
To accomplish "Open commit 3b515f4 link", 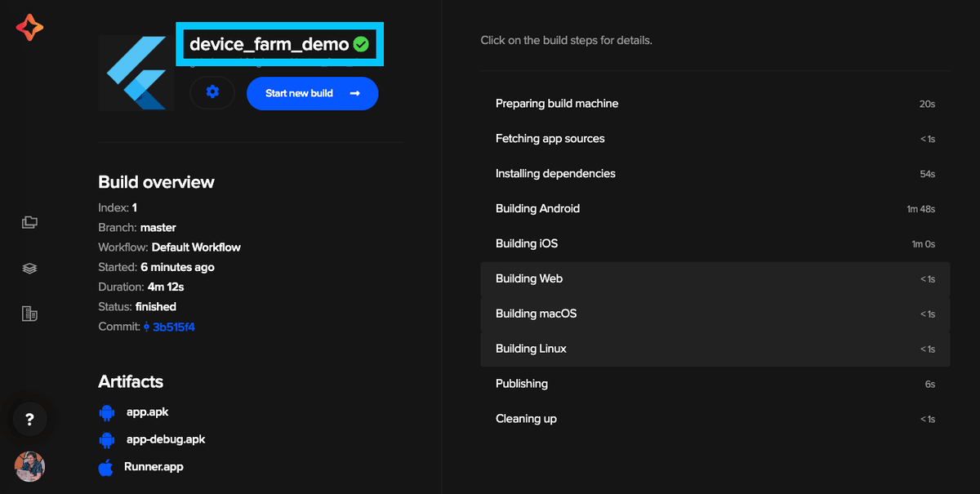I will 174,326.
